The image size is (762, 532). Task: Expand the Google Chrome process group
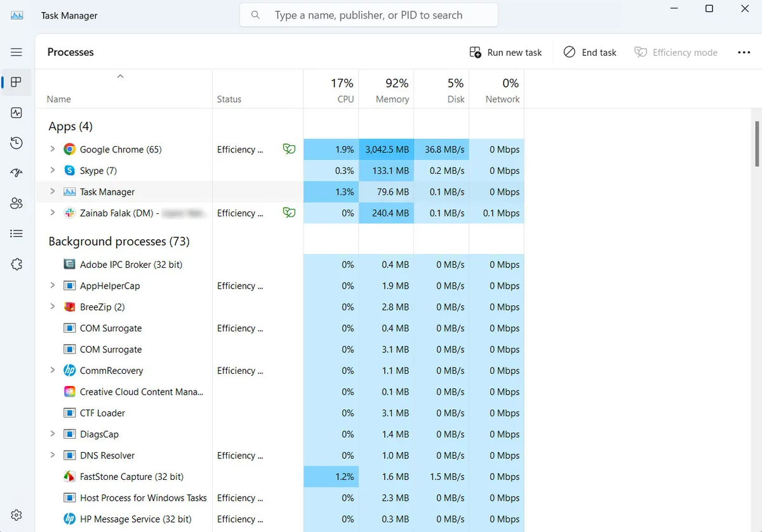[x=53, y=149]
